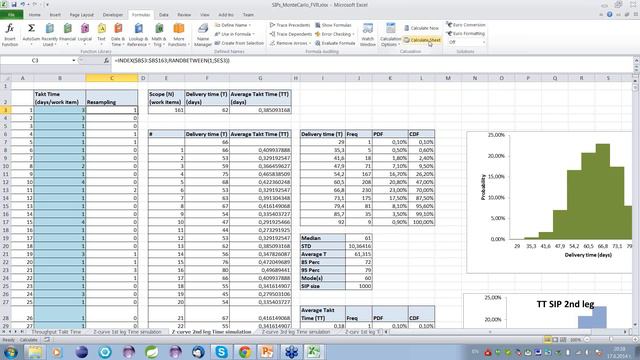Open the Financial functions library

[67, 35]
